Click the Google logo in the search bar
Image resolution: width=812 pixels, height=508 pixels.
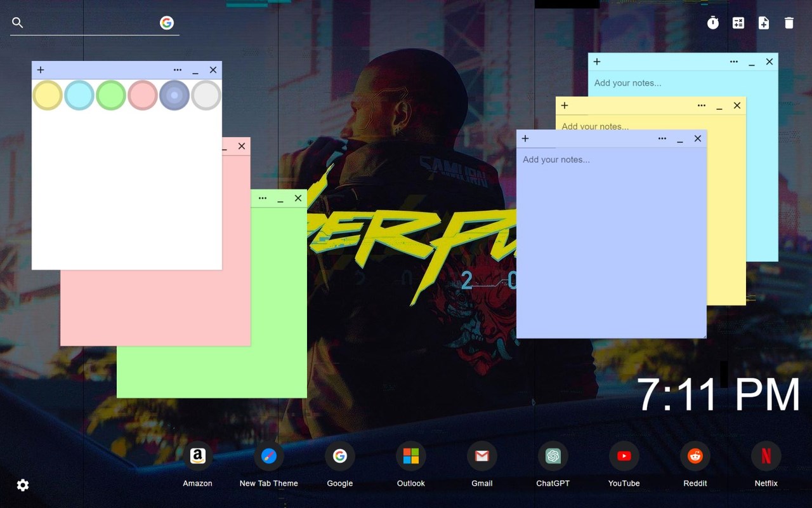coord(167,23)
